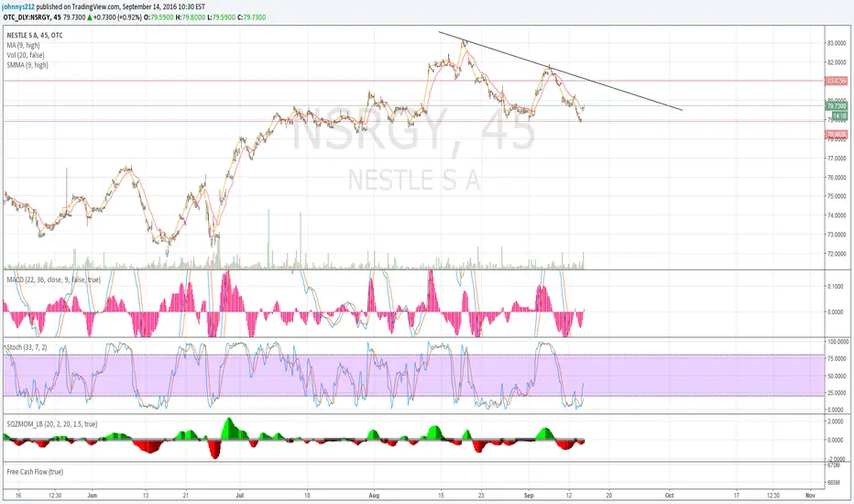
Task: Select the descending black trendline on price chart
Action: (561, 71)
